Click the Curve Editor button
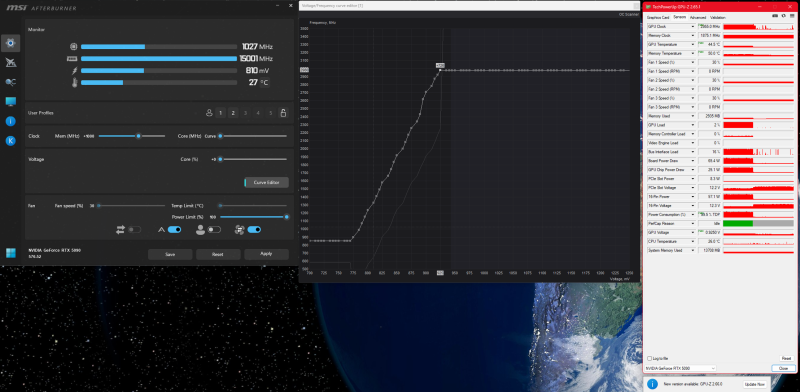Viewport: 800px width, 392px height. pos(266,182)
